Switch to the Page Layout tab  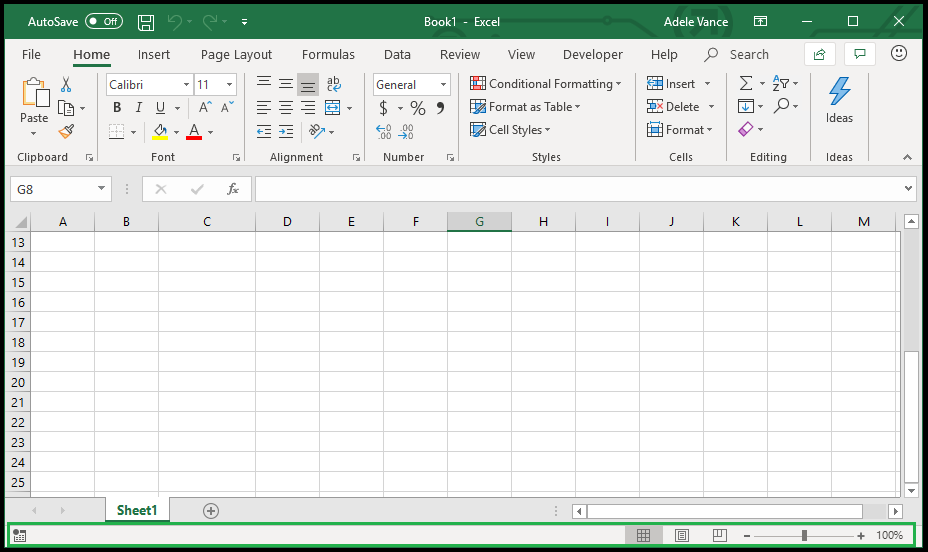tap(236, 54)
